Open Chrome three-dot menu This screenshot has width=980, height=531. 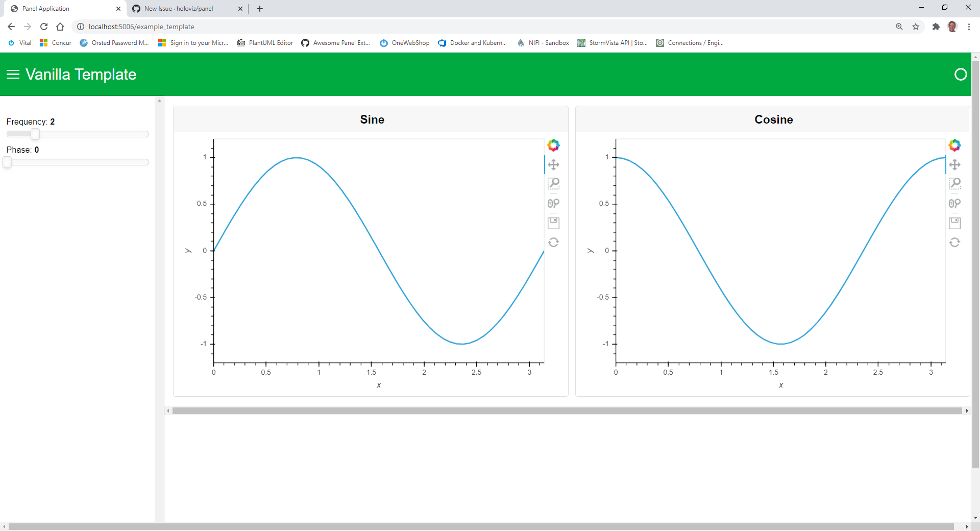point(969,27)
